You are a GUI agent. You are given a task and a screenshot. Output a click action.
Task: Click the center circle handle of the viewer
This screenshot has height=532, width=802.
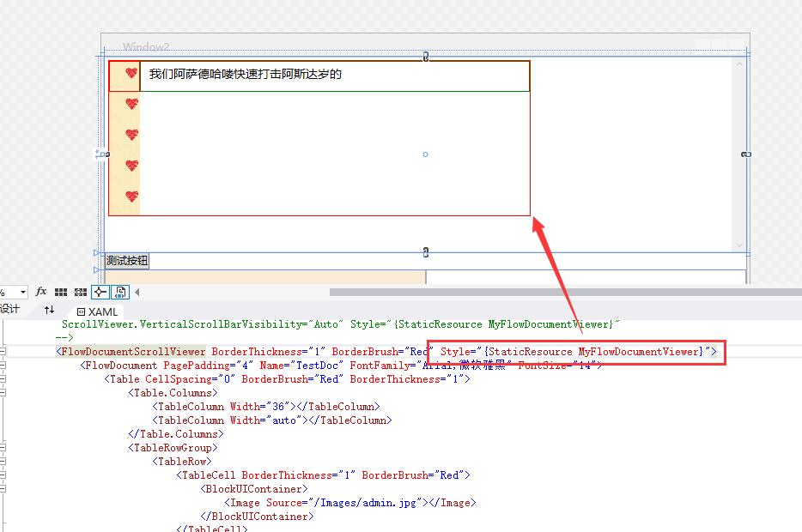click(x=425, y=154)
